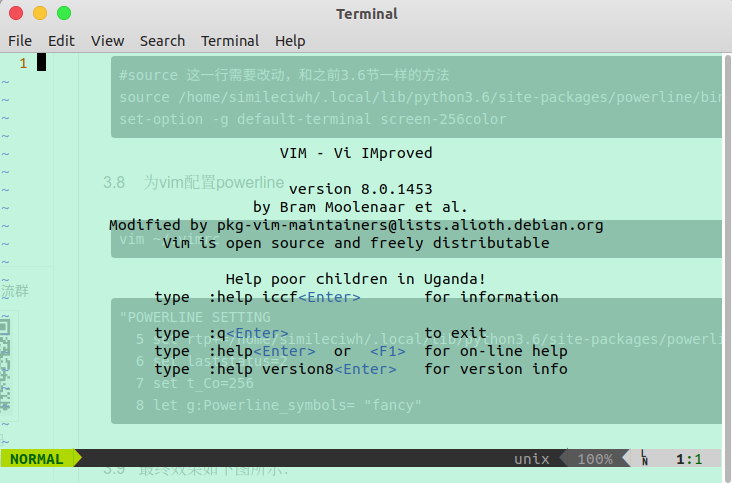The height and width of the screenshot is (483, 732).
Task: Open the Help menu
Action: tap(290, 41)
